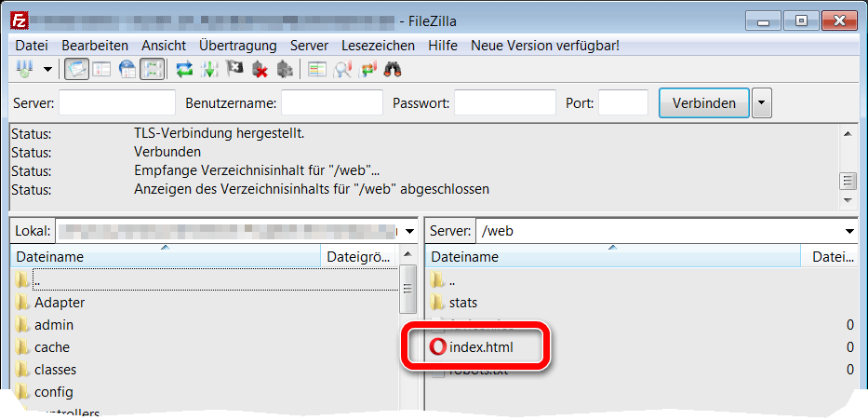The width and height of the screenshot is (868, 420).
Task: Click message log scrollbar up arrow
Action: [848, 134]
